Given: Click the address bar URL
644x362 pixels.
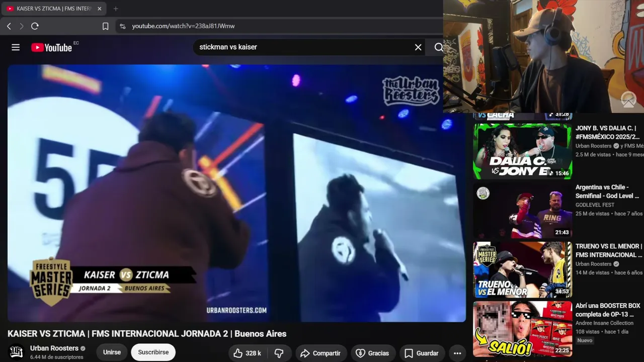Looking at the screenshot, I should (x=183, y=26).
